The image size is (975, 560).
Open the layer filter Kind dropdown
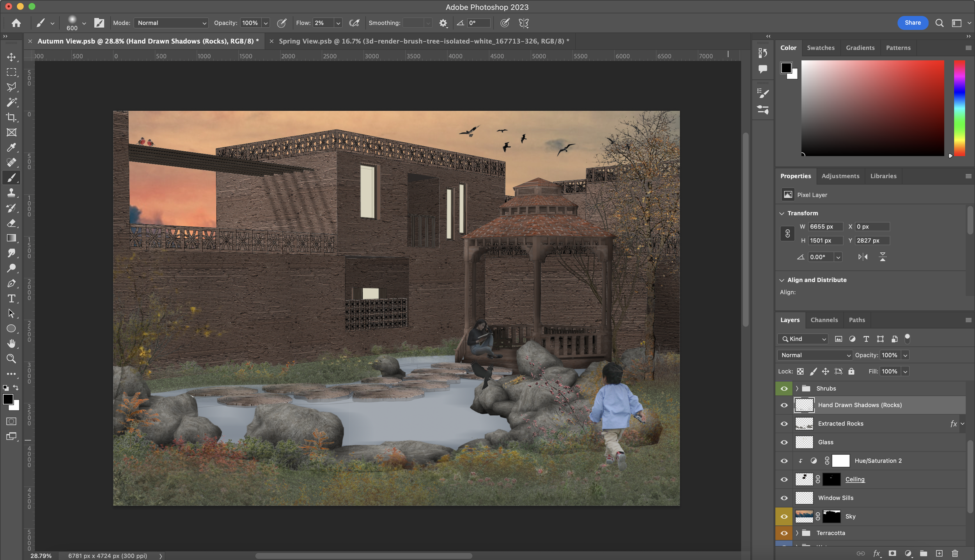tap(803, 339)
